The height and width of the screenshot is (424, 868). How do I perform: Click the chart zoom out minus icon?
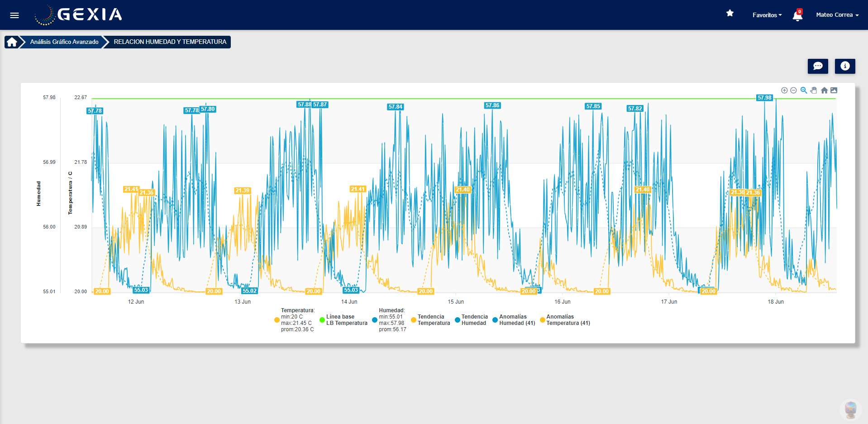coord(793,91)
